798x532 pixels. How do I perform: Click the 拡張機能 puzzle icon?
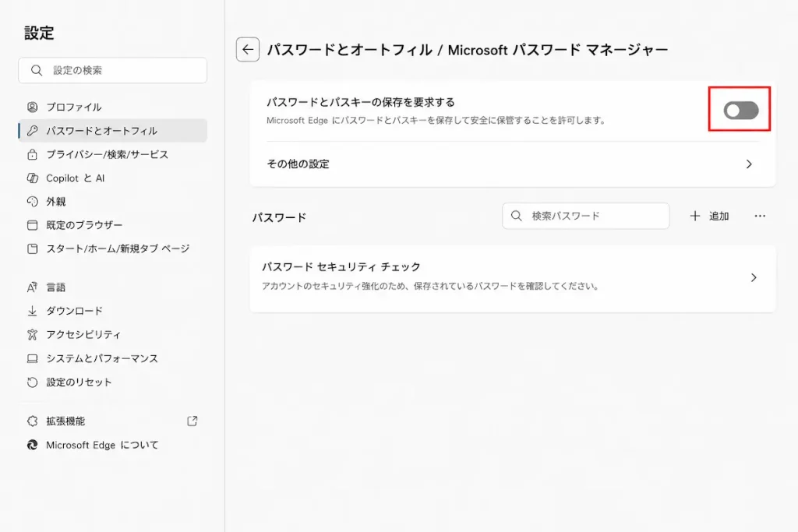[32, 421]
